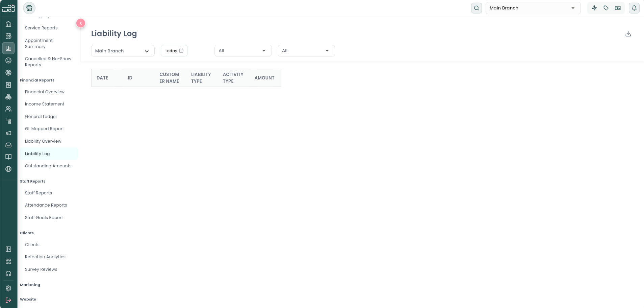Click the cash banknote icon in header
The width and height of the screenshot is (644, 308).
pyautogui.click(x=618, y=8)
